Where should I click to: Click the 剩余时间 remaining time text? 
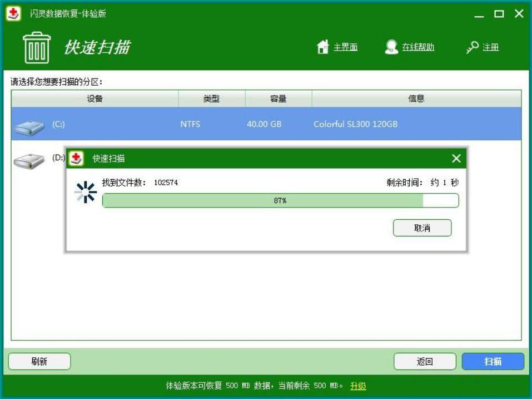(x=422, y=183)
